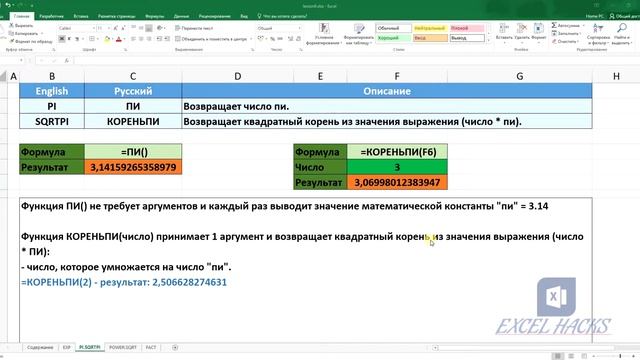This screenshot has width=640, height=360.
Task: Apply the Хороший cell style
Action: tap(393, 38)
